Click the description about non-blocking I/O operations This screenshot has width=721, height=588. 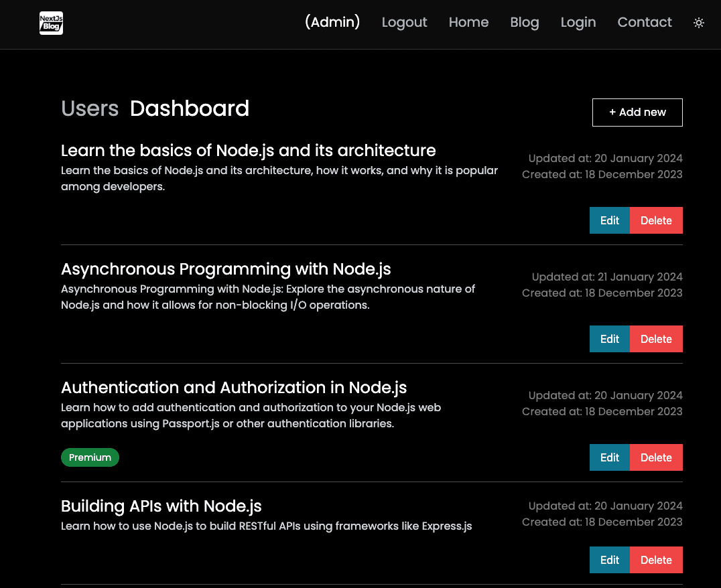click(268, 297)
